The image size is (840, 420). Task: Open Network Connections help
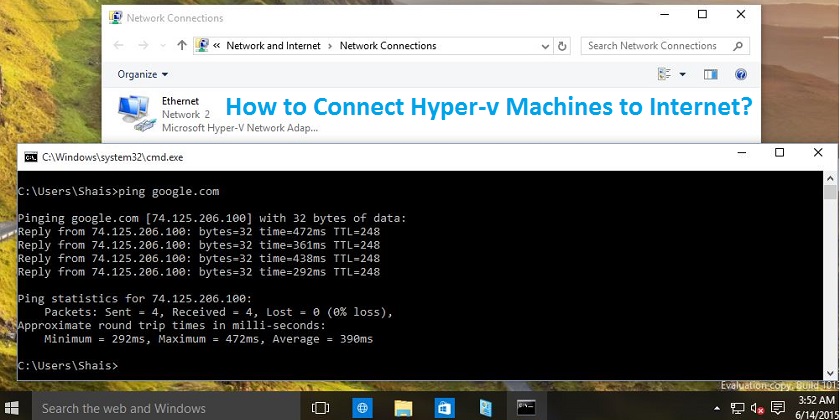point(741,74)
